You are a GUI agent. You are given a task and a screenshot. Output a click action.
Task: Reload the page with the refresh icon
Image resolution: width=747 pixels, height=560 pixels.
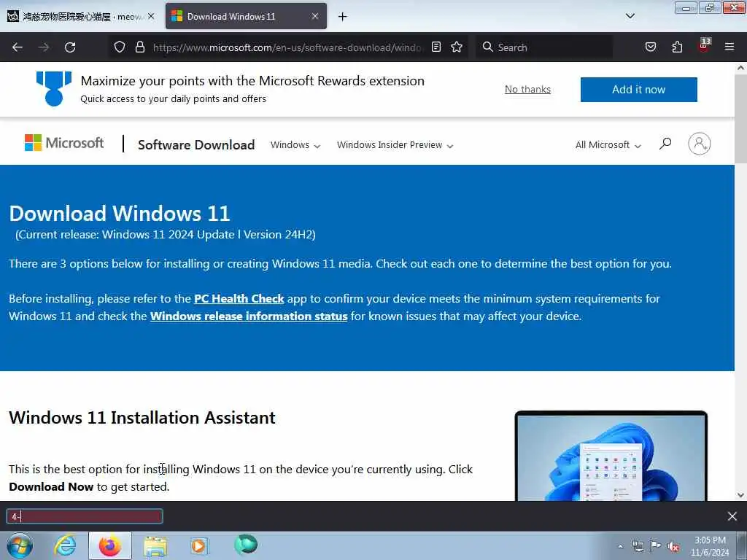pyautogui.click(x=70, y=47)
